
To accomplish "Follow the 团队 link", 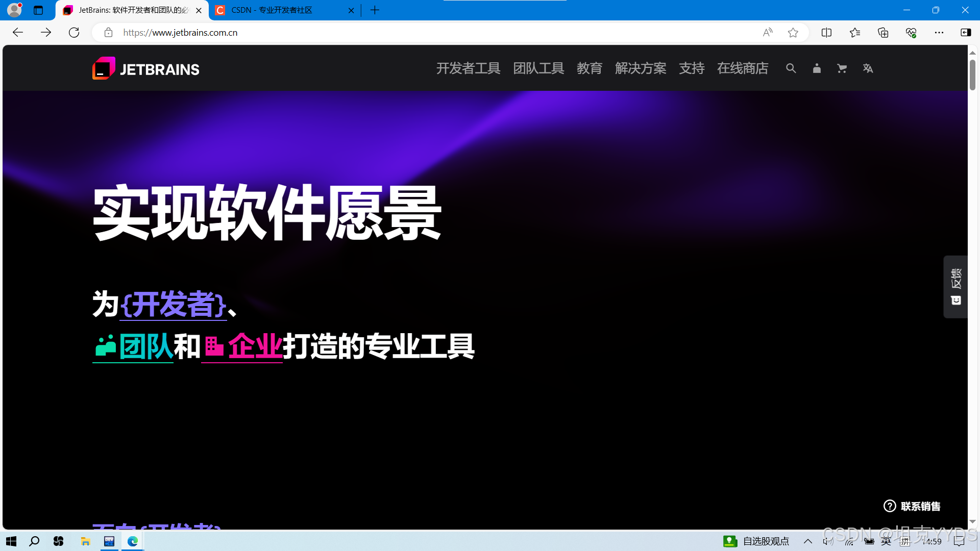I will pyautogui.click(x=133, y=346).
